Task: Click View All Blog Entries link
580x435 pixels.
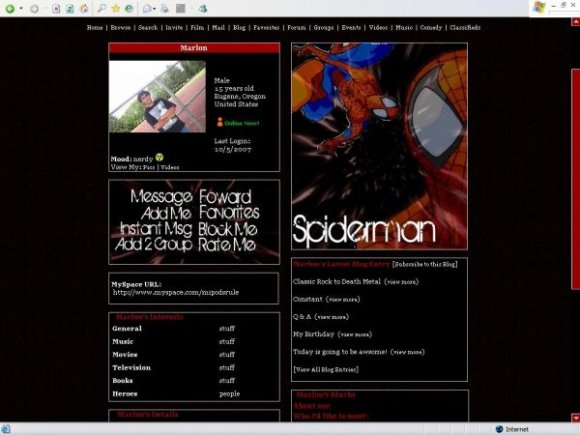Action: point(326,370)
